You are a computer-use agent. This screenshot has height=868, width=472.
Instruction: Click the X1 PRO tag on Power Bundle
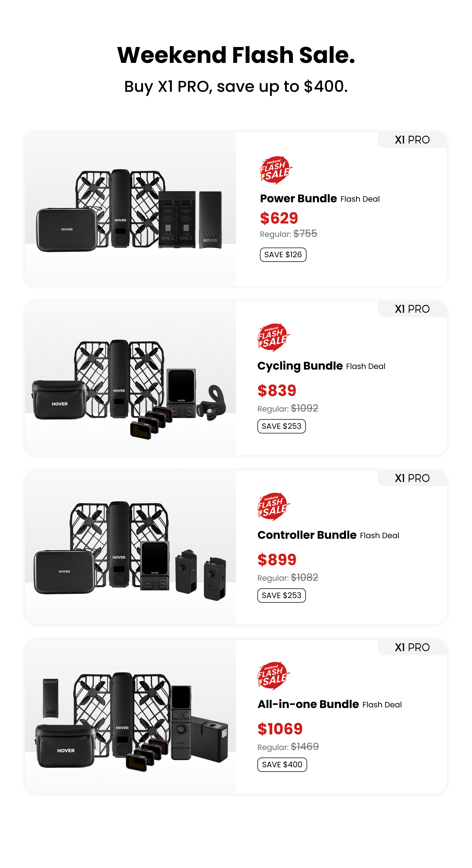click(412, 140)
